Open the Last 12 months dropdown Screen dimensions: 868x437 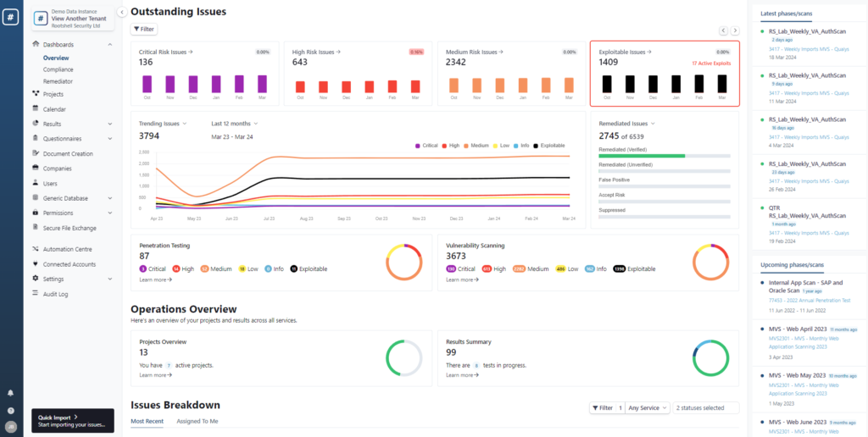[x=233, y=124]
